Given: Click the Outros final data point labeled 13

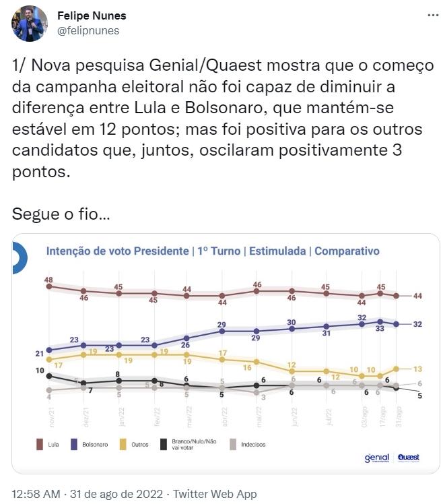Looking at the screenshot, I should [x=397, y=369].
